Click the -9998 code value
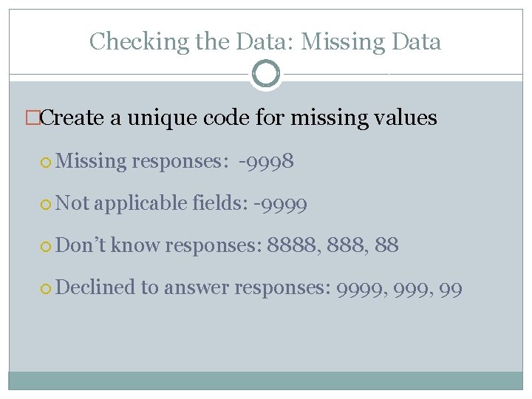Viewport: 532px width, 399px height. point(266,161)
